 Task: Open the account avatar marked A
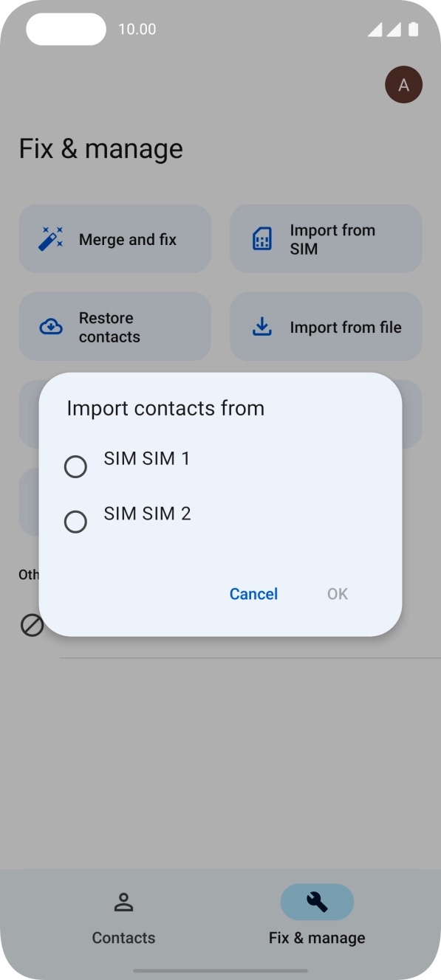pos(404,84)
